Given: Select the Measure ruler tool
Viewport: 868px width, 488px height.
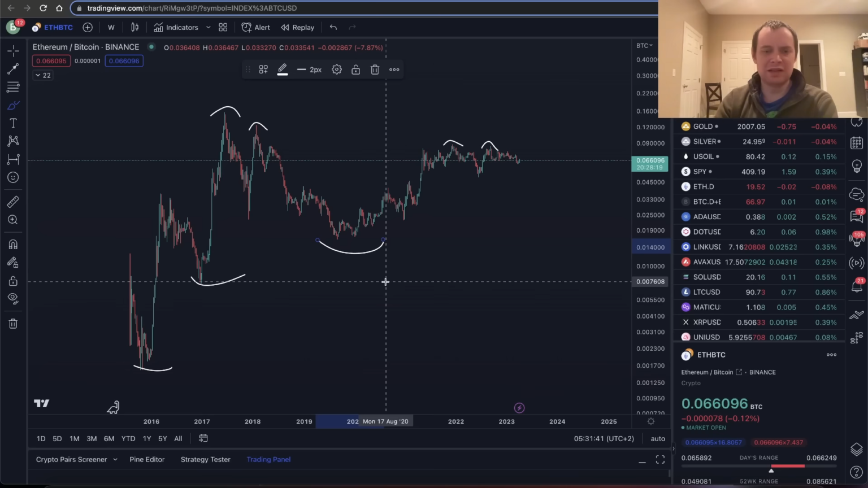Looking at the screenshot, I should click(13, 202).
